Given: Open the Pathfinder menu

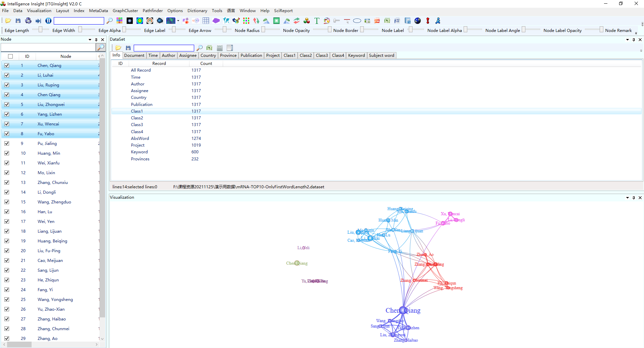Looking at the screenshot, I should pos(153,11).
